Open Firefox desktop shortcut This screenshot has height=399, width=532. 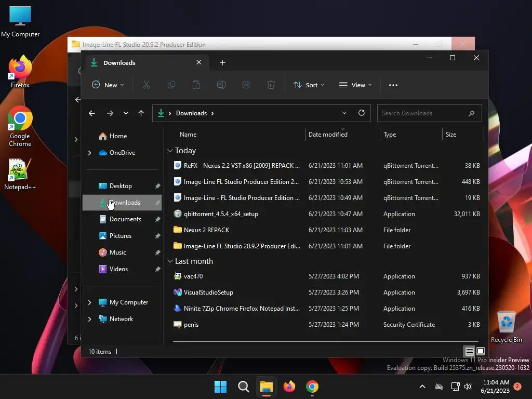20,72
